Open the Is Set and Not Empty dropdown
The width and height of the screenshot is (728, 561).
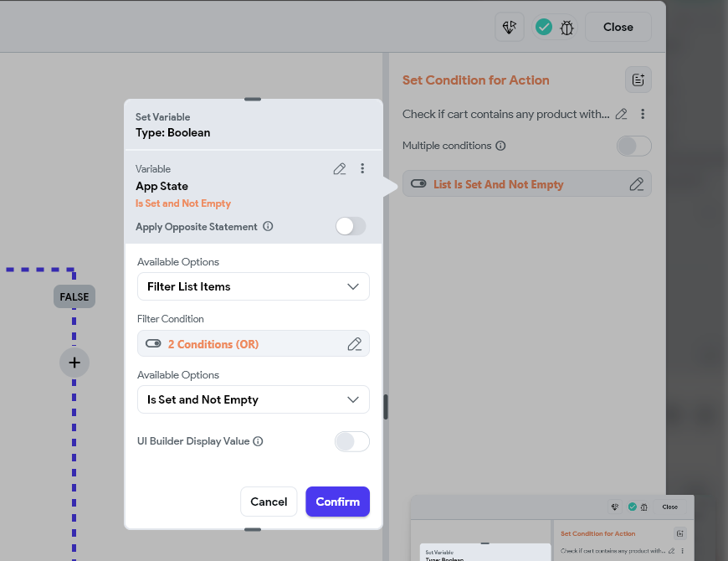point(253,399)
